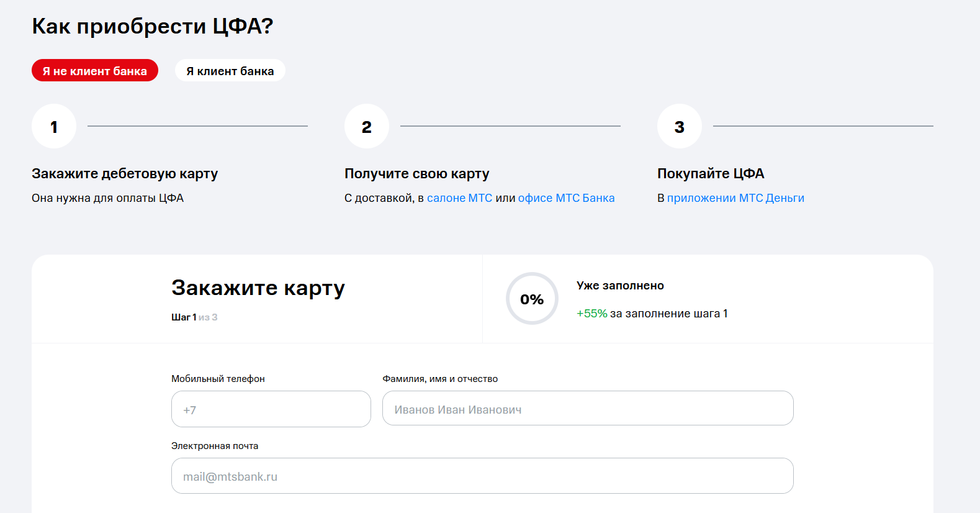The width and height of the screenshot is (980, 513).
Task: Click "Покупайте ЦФА" step title
Action: point(711,173)
